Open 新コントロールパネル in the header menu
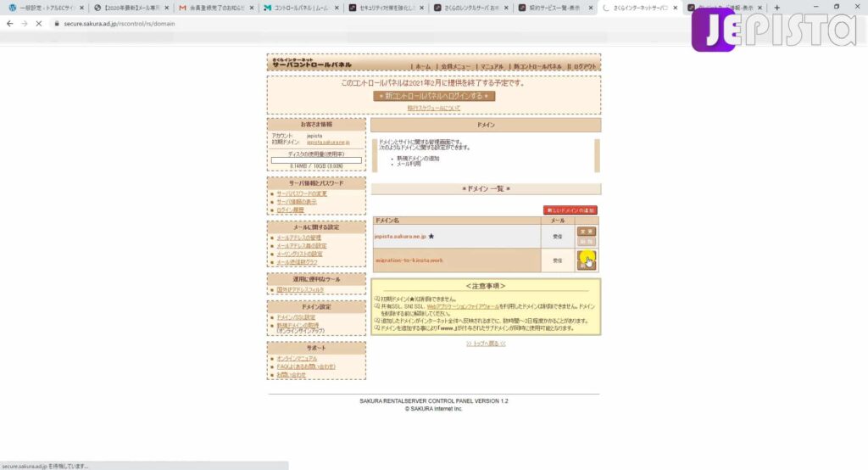Image resolution: width=868 pixels, height=470 pixels. (x=537, y=66)
